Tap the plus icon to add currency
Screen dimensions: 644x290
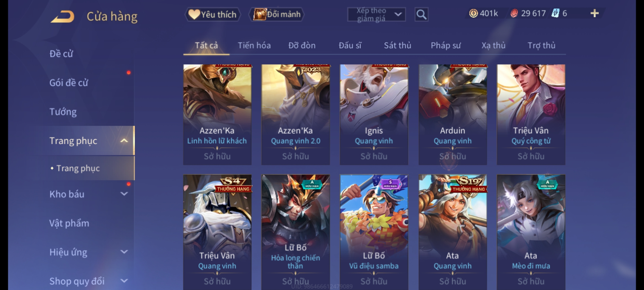[x=595, y=13]
